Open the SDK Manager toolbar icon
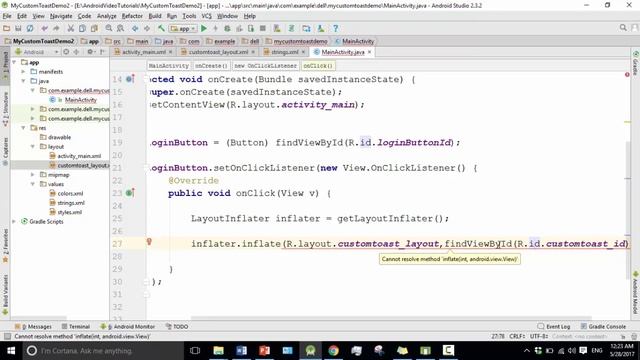Image resolution: width=640 pixels, height=360 pixels. click(321, 29)
